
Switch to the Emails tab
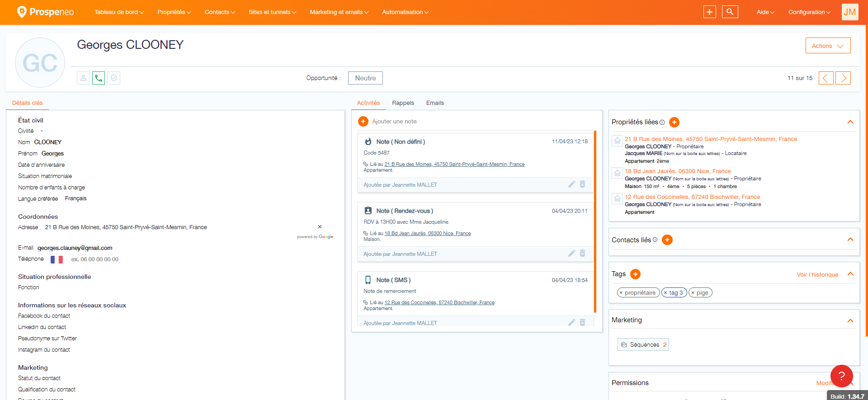[435, 103]
